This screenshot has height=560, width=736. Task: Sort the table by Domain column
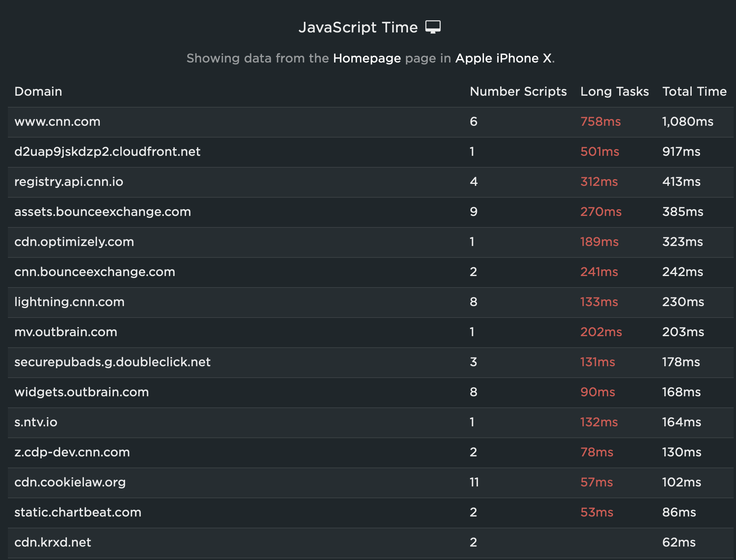(x=38, y=91)
